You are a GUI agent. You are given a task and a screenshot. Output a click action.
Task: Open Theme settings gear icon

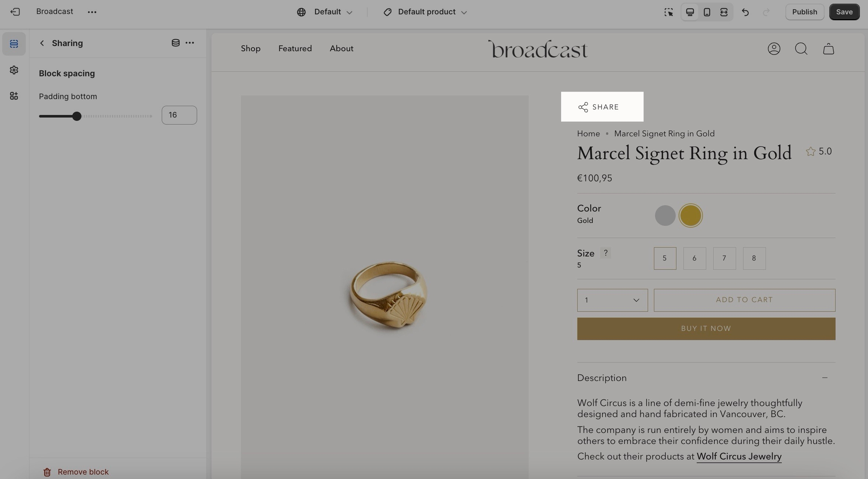[x=14, y=70]
